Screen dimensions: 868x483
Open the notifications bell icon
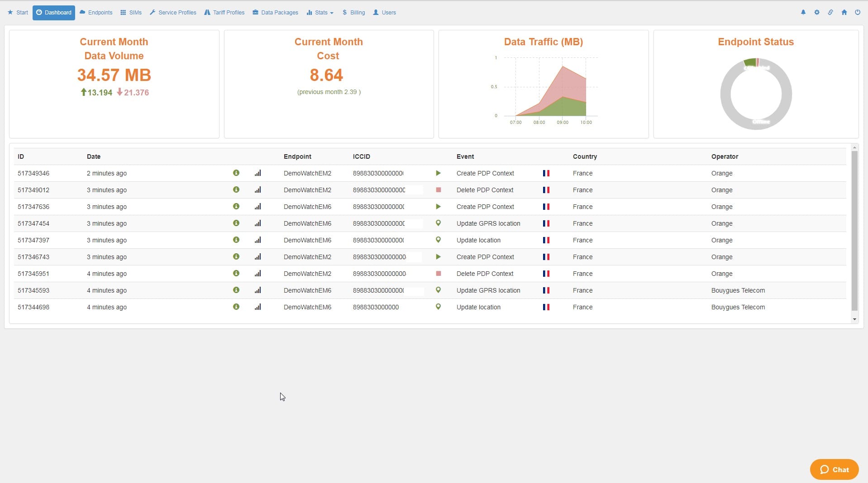click(803, 13)
